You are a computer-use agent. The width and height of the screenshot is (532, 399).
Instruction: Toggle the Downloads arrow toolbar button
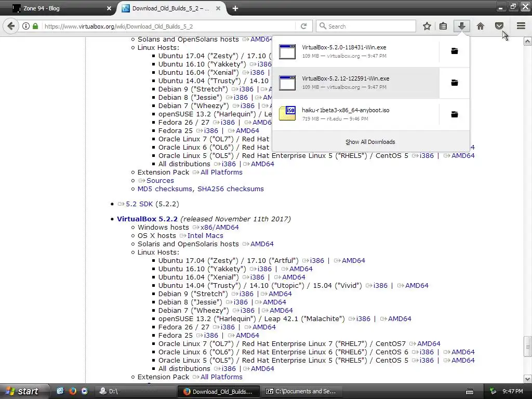pos(461,26)
